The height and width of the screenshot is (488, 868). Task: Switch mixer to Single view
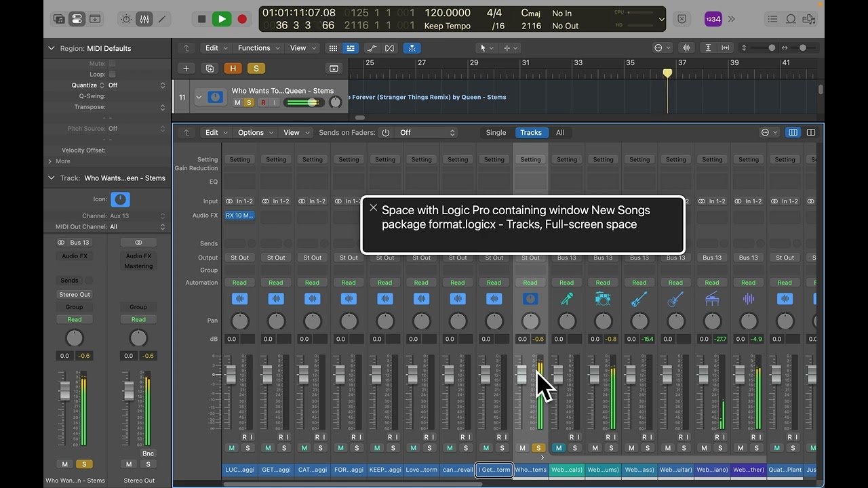point(496,133)
